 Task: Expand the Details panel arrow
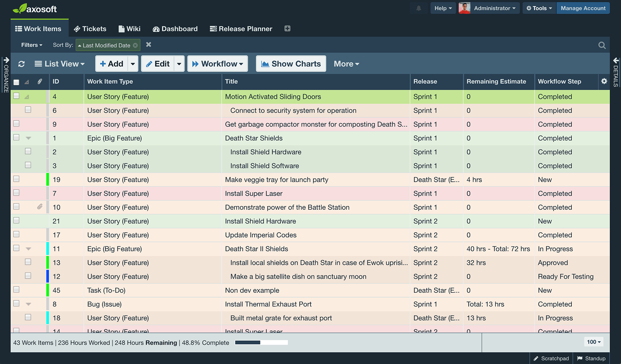pyautogui.click(x=616, y=61)
